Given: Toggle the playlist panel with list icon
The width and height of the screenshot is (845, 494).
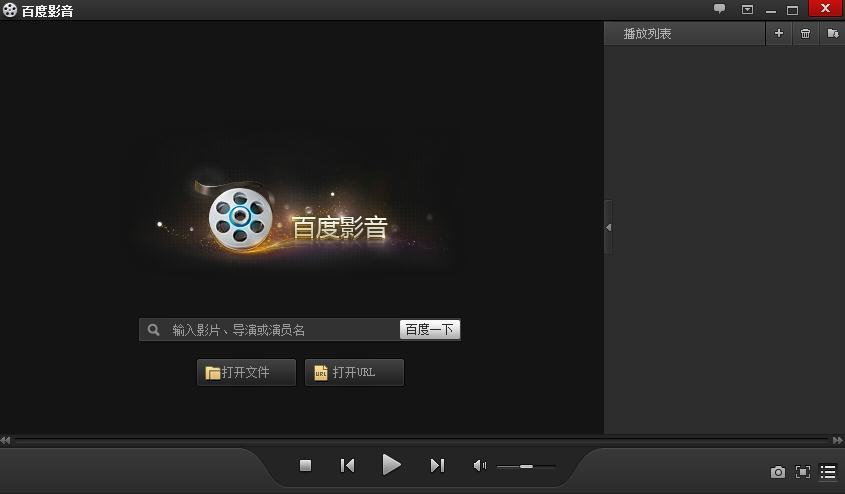Looking at the screenshot, I should coord(828,472).
